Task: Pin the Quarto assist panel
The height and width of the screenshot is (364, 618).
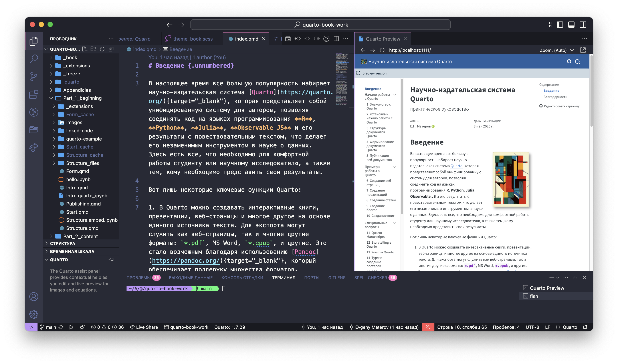Action: coord(111,260)
